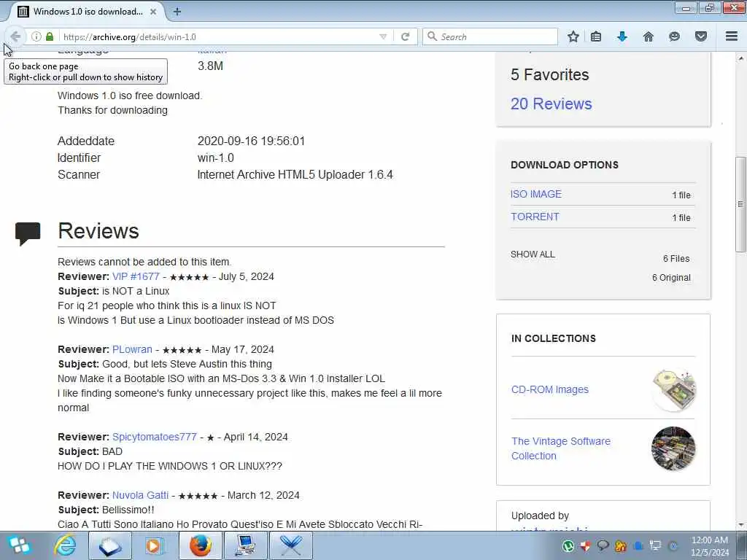Click the green circle system tray icon
Viewport: 747px width, 560px height.
coord(568,546)
